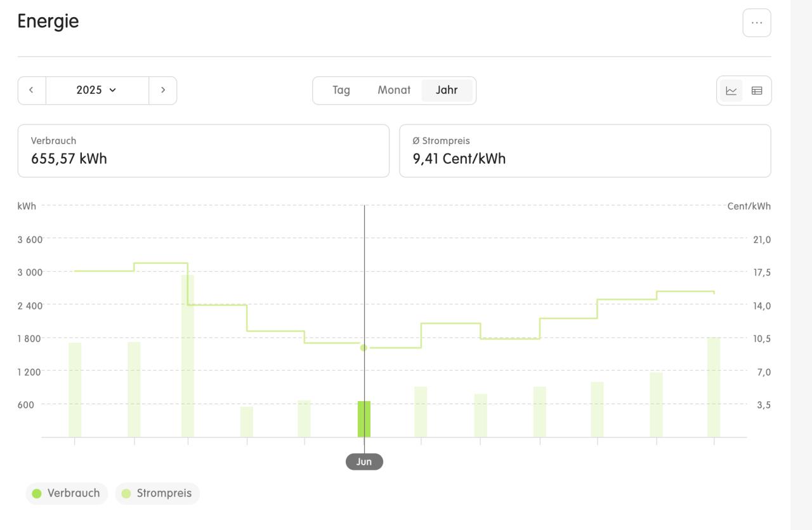The height and width of the screenshot is (530, 812).
Task: Click the price data point on June line
Action: coord(363,347)
